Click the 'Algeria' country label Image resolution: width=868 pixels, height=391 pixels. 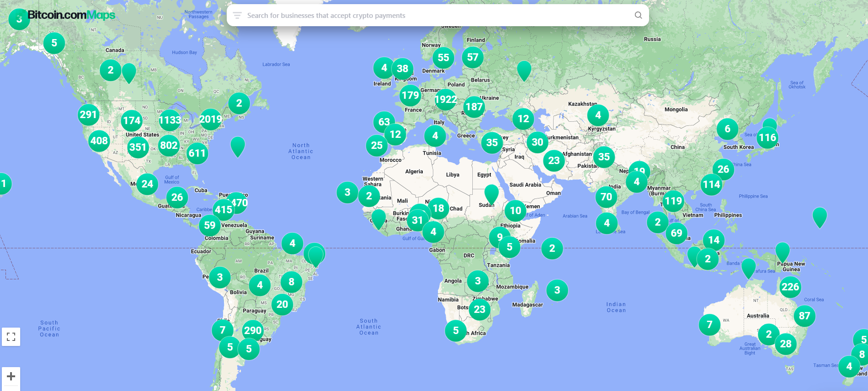coord(414,171)
